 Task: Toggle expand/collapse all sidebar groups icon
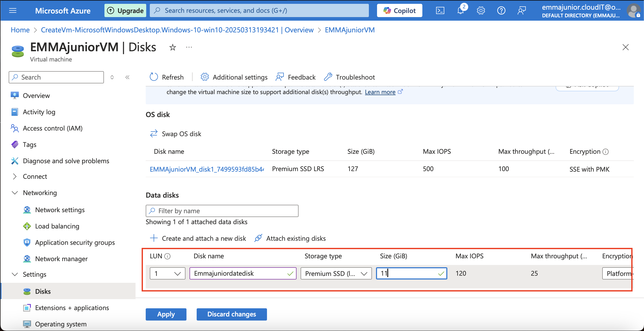[x=112, y=77]
